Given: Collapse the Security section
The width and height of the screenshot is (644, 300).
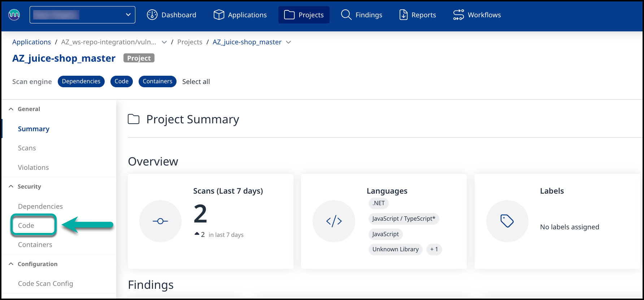Looking at the screenshot, I should 11,186.
